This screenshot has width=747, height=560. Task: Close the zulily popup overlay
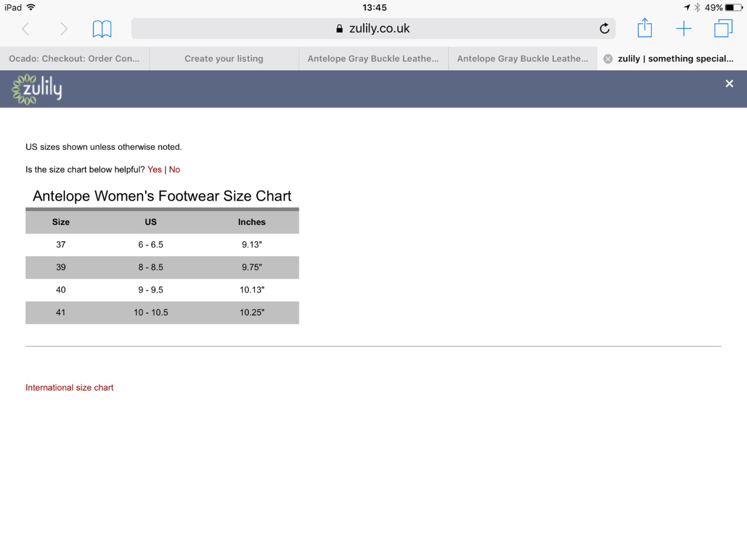pos(729,84)
